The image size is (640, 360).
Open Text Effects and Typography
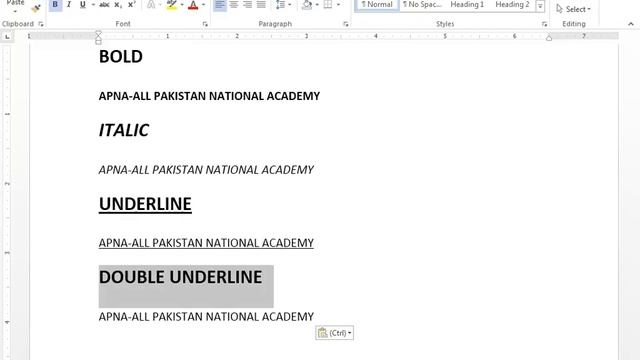pyautogui.click(x=151, y=4)
